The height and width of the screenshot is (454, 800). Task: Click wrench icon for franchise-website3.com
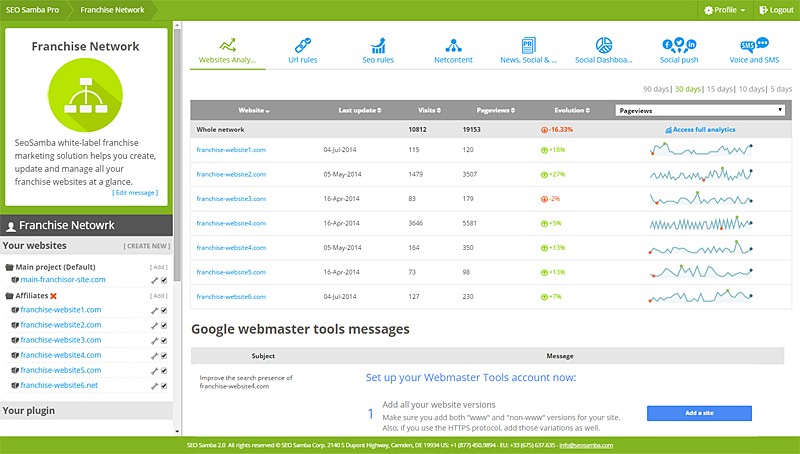154,340
